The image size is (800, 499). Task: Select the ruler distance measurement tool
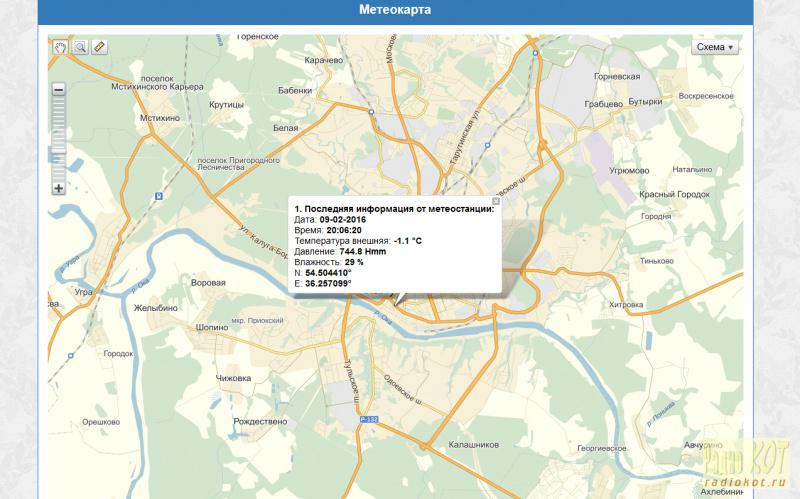(98, 47)
